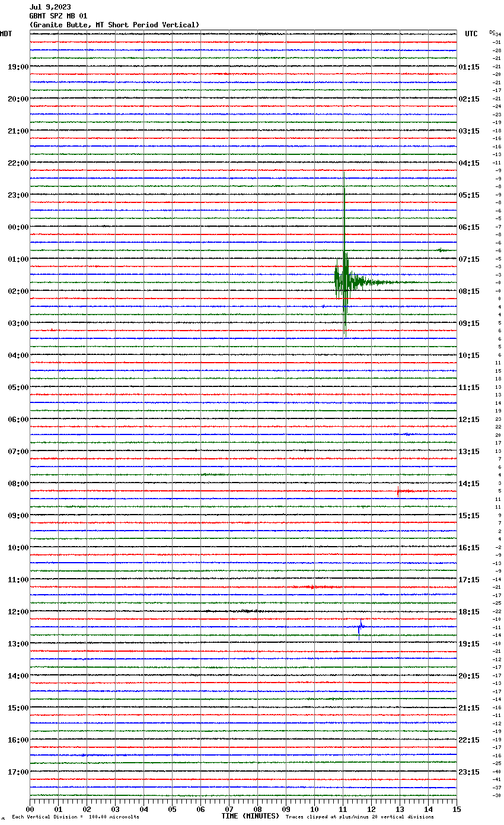Click the red noise burst at 17:15 UTC row
Image resolution: width=504 pixels, height=825 pixels.
click(x=314, y=586)
